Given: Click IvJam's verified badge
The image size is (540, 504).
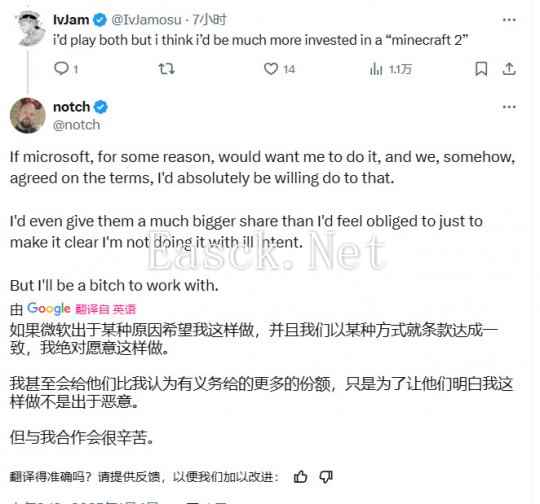Looking at the screenshot, I should (100, 20).
